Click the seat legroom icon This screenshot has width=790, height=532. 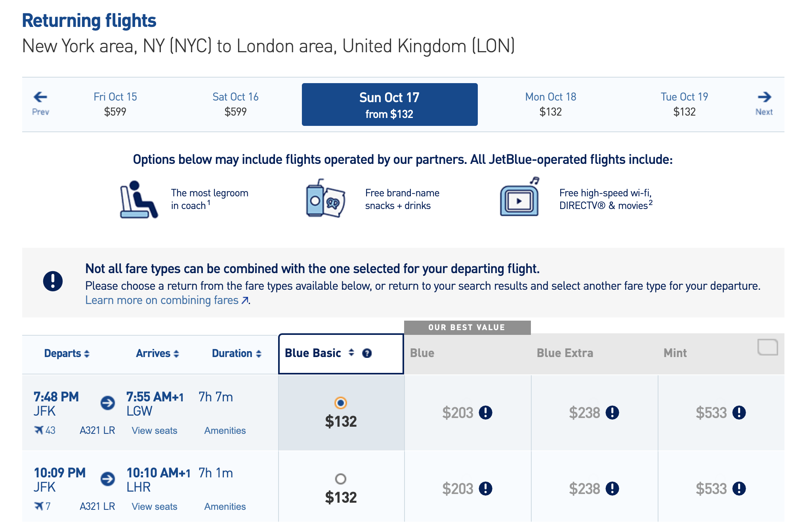click(x=138, y=199)
